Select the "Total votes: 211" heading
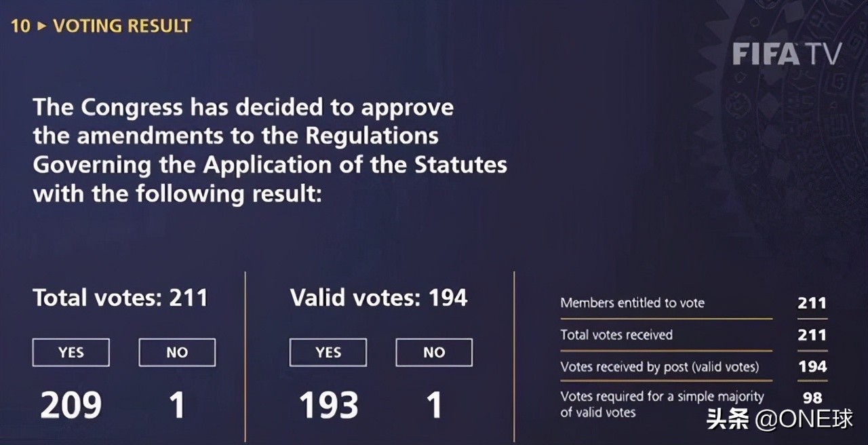This screenshot has height=445, width=868. point(120,298)
